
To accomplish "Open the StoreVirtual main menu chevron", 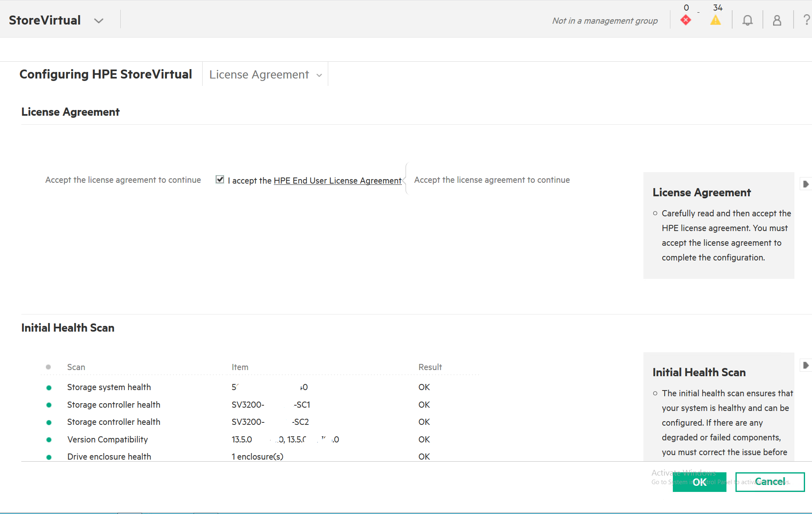I will pos(99,20).
